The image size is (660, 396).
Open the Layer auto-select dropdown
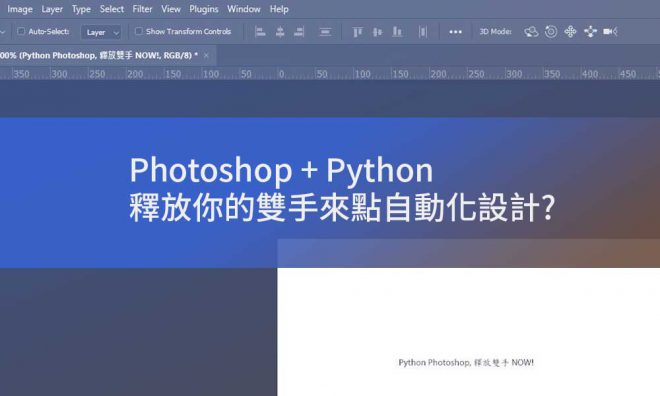(101, 32)
